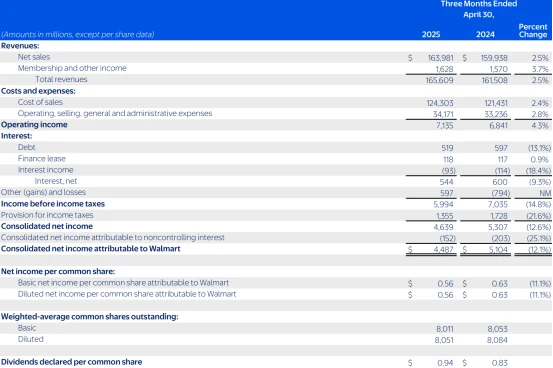Click the Operating income 2025 value 7,135

point(444,125)
